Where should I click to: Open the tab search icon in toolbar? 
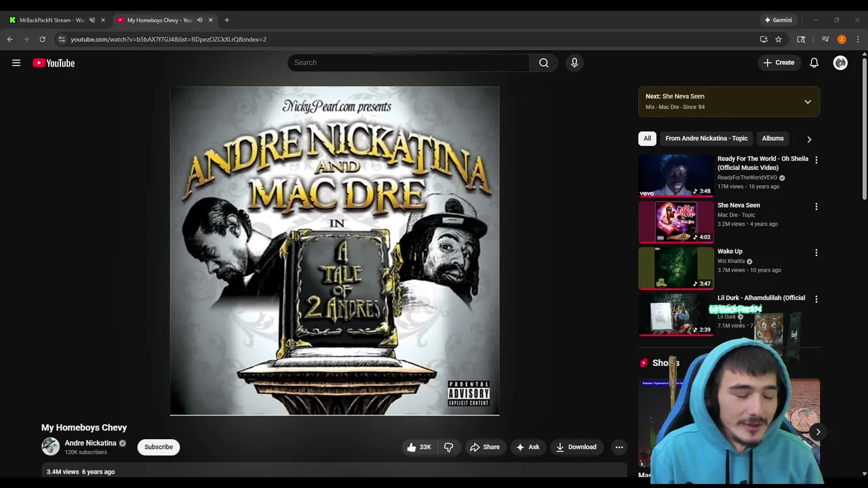point(801,39)
